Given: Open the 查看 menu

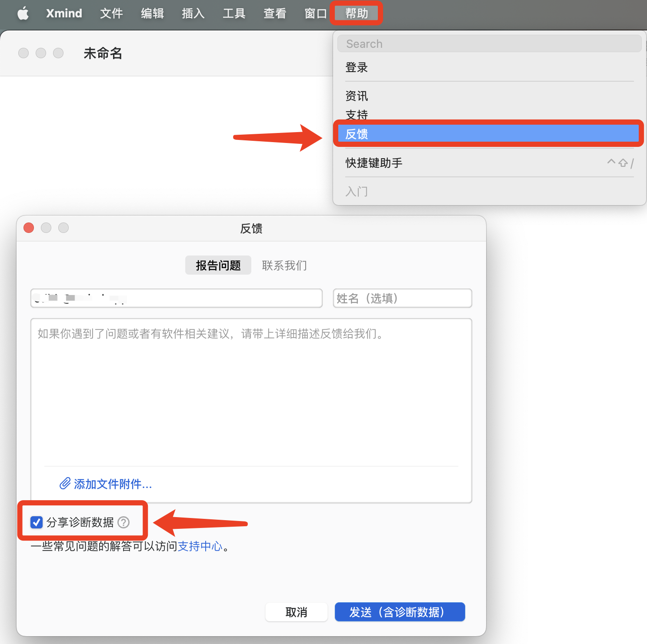Looking at the screenshot, I should (x=275, y=13).
